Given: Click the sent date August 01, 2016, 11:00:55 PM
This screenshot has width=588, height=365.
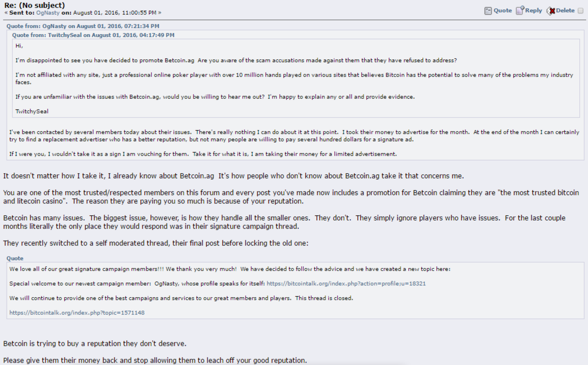Looking at the screenshot, I should click(x=115, y=12).
